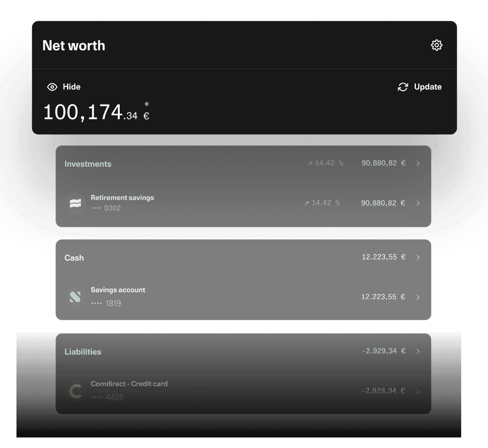This screenshot has width=488, height=448.
Task: Expand the Investments section chevron
Action: pyautogui.click(x=418, y=164)
